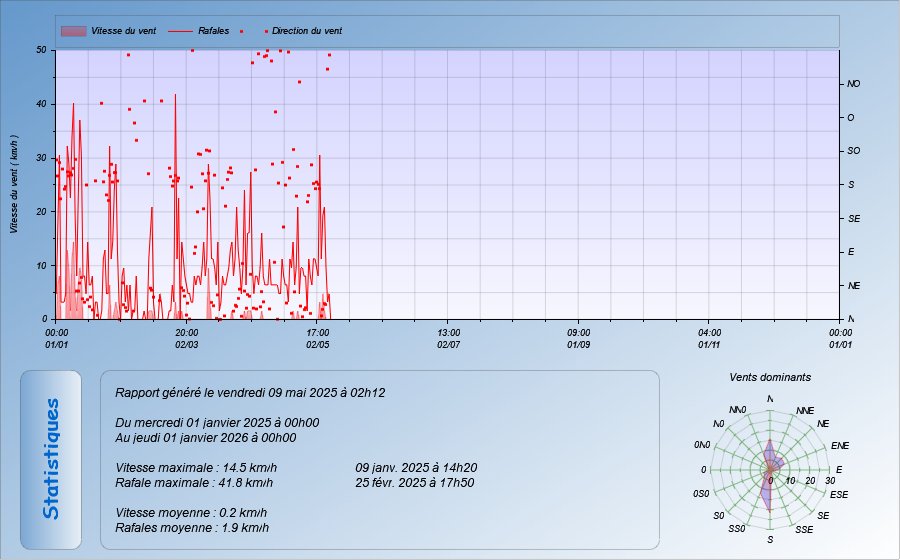
Task: Click the SSO label on the wind rose
Action: pyautogui.click(x=736, y=528)
